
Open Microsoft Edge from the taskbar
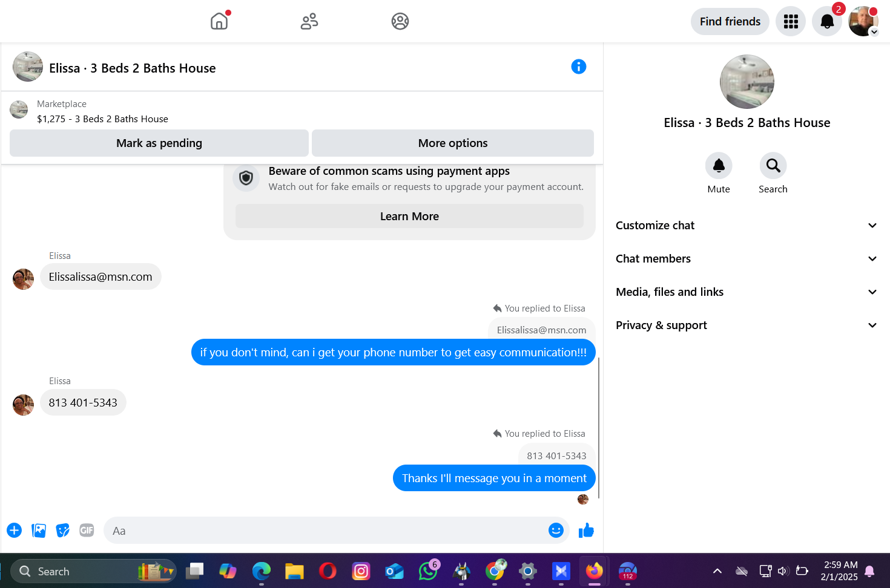[262, 571]
